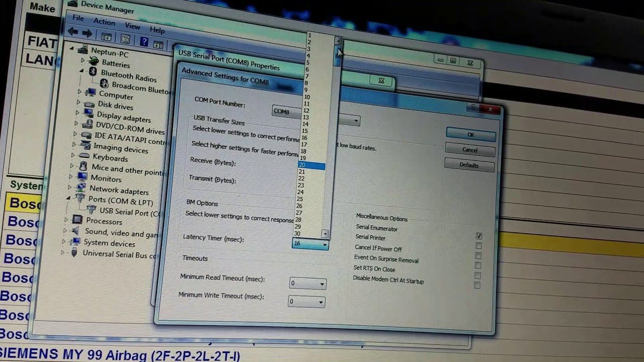This screenshot has height=362, width=644.
Task: Click the Sound, video and game controllers icon
Action: click(x=76, y=231)
